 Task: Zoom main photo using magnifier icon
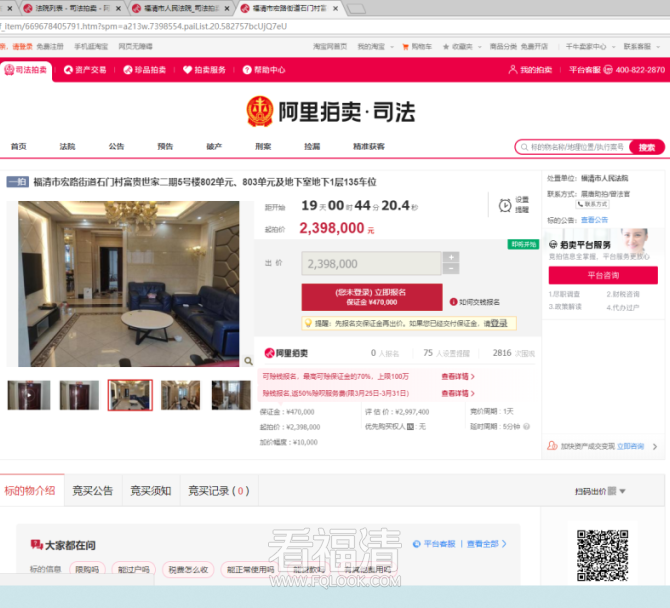click(x=248, y=361)
